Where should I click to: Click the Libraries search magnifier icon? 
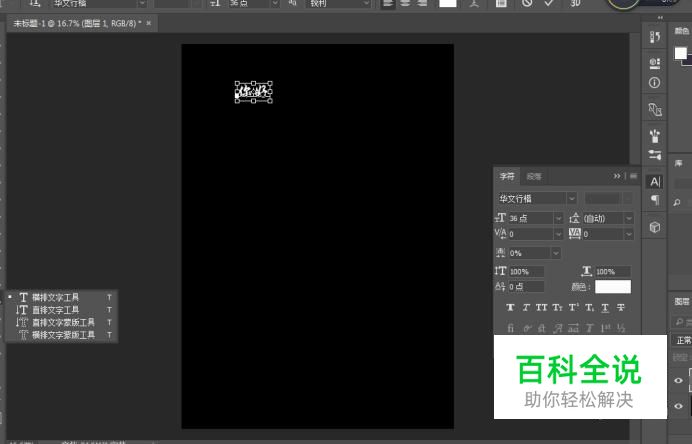[677, 203]
